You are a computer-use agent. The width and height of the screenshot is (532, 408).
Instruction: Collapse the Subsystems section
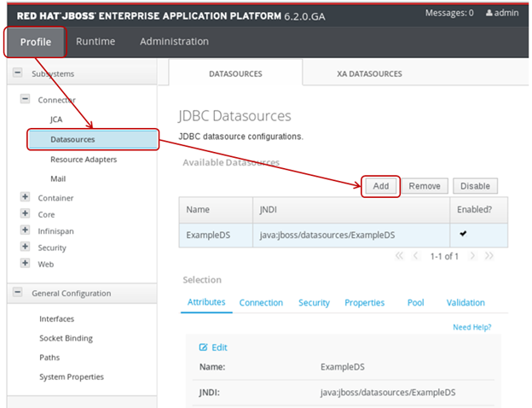(17, 74)
